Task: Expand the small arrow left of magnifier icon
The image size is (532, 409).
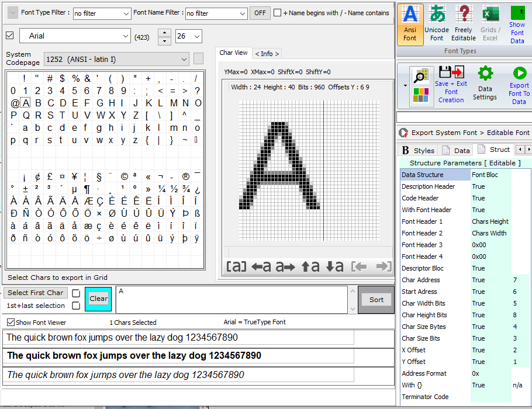Action: pyautogui.click(x=405, y=85)
